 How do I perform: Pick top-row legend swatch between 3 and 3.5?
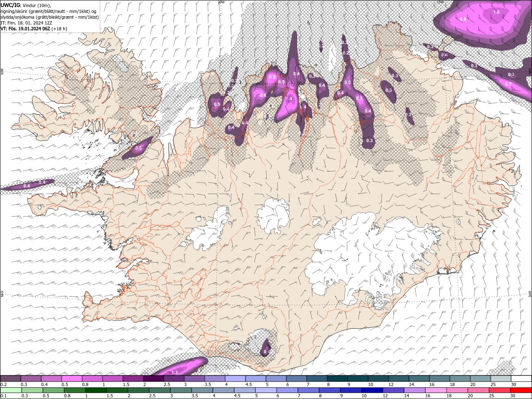tap(194, 379)
